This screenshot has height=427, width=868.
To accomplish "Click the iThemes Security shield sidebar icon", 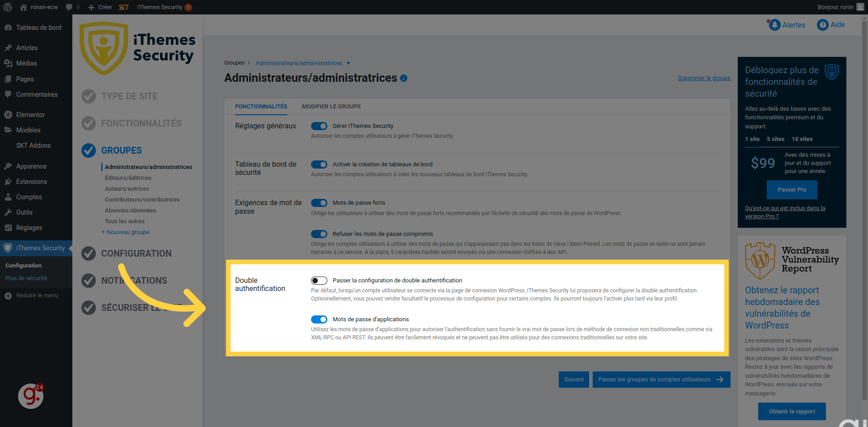I will tap(8, 248).
